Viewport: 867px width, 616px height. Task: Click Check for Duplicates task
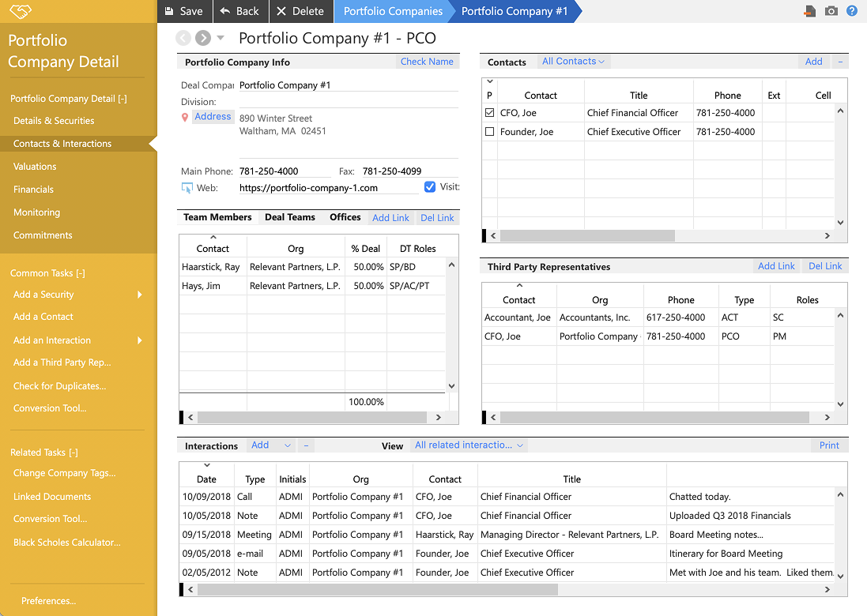pyautogui.click(x=60, y=385)
